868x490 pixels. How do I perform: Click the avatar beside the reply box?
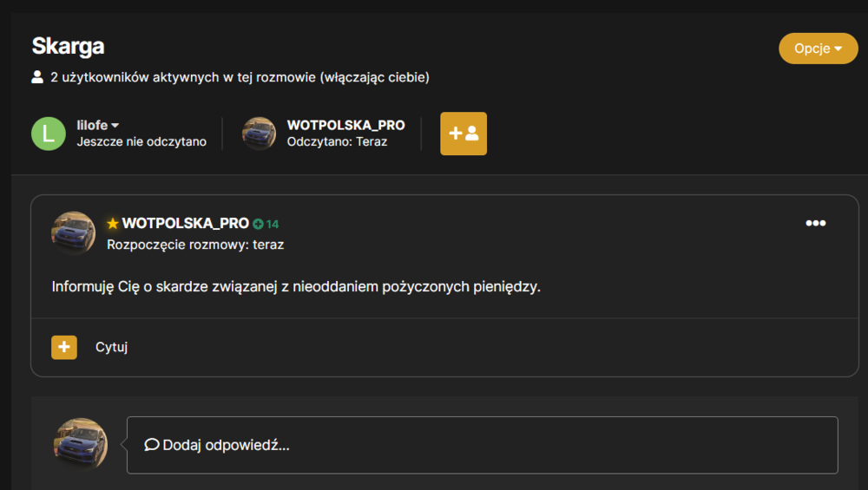coord(81,445)
